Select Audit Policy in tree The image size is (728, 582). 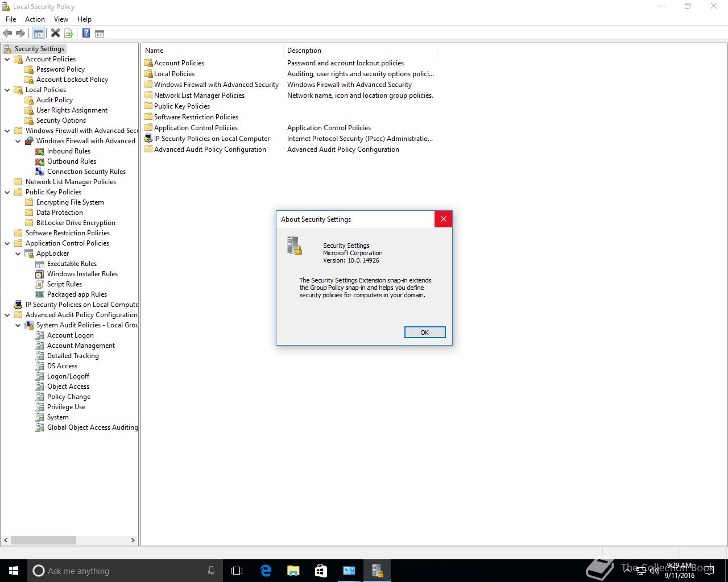55,100
